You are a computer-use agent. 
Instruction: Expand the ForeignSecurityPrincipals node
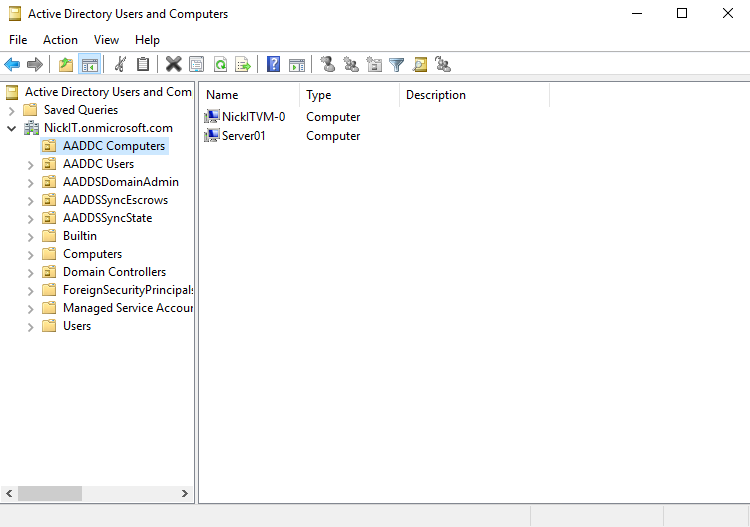(31, 291)
